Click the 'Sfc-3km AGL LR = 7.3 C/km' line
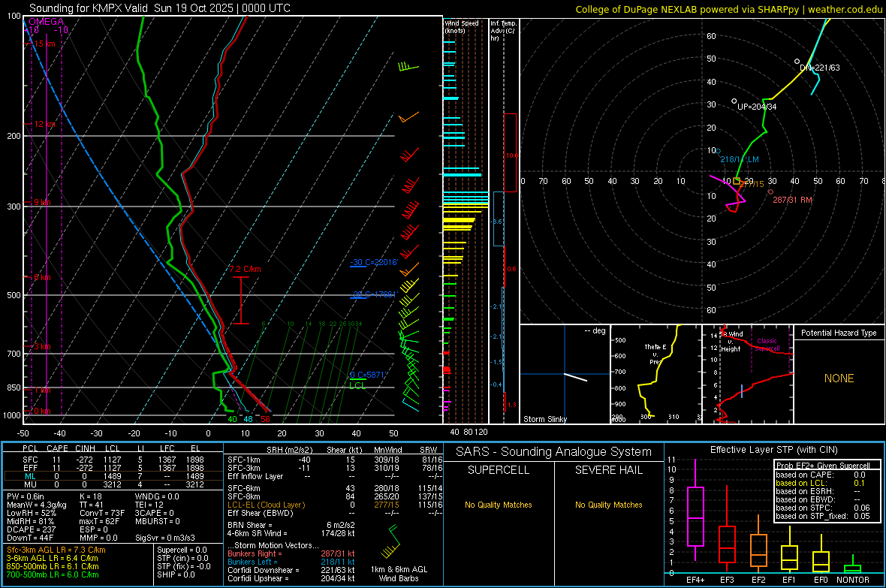Screen dimensions: 886x588 56,550
